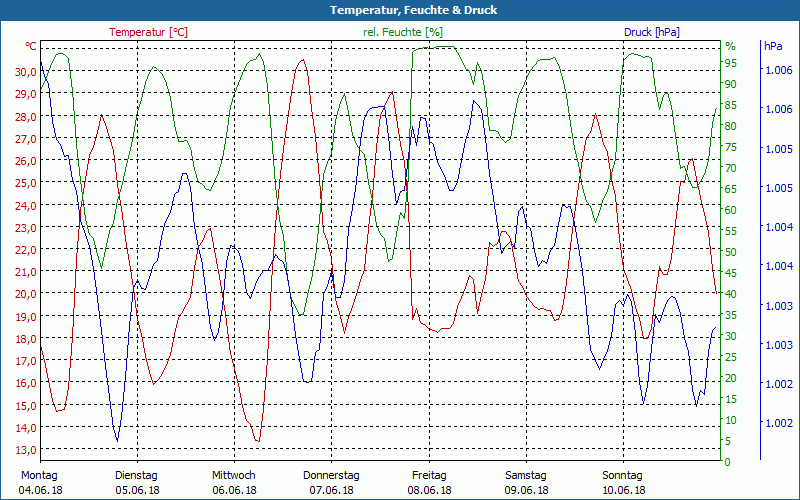This screenshot has width=800, height=500.
Task: Click the 30,0 temperature axis value
Action: [x=26, y=72]
